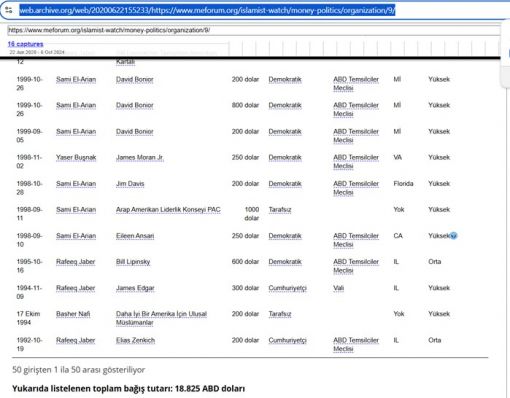
Task: Click ABD Temsilciler Meclisi in James Moran Jr. row
Action: coord(356,162)
